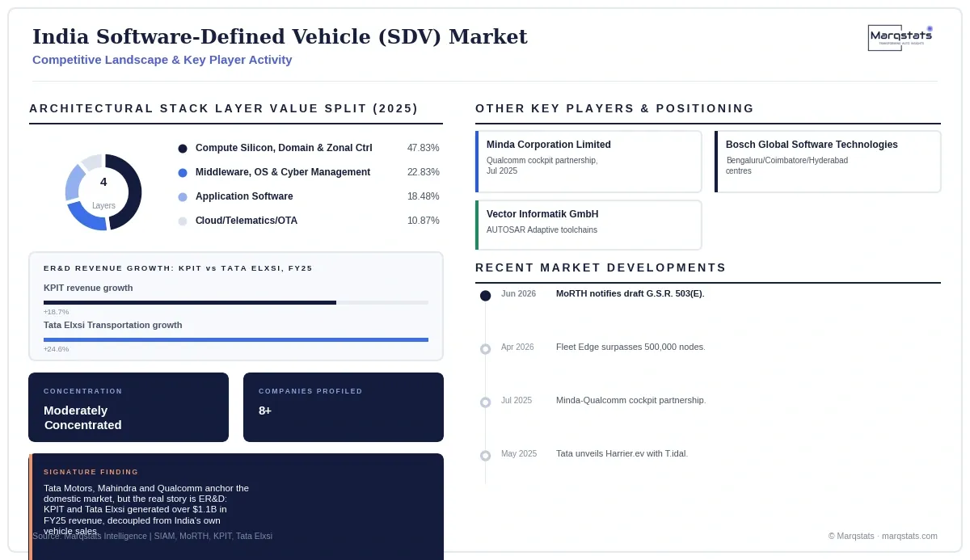
Task: Click the 'Application Software' legend label
Action: (x=244, y=196)
